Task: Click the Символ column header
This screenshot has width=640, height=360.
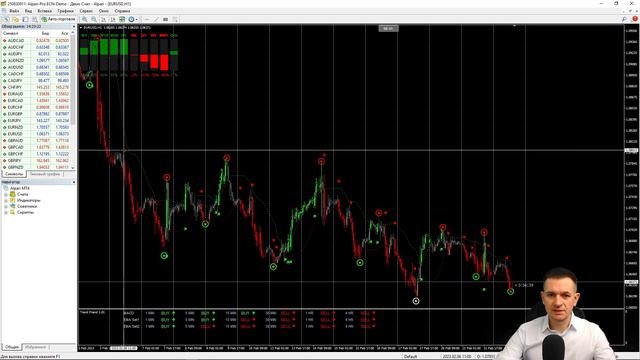Action: (x=11, y=33)
